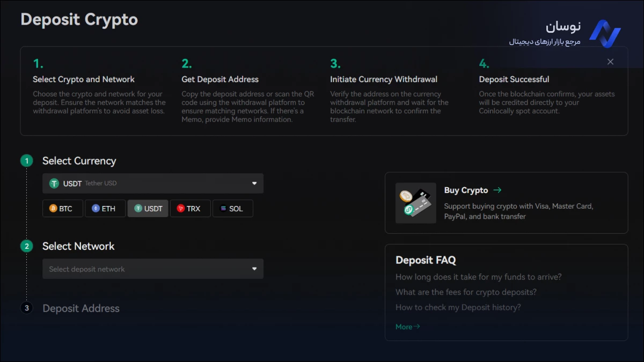Open the USDT currency dropdown
The image size is (644, 362).
(x=153, y=183)
